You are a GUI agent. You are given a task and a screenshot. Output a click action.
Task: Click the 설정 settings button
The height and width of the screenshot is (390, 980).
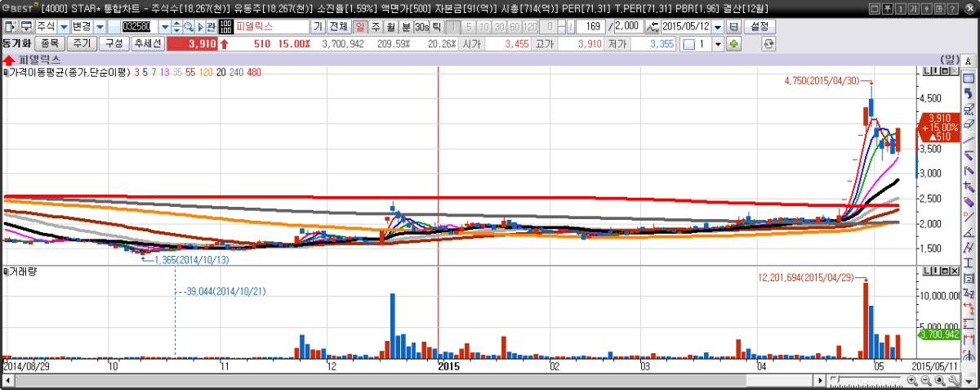pos(759,27)
